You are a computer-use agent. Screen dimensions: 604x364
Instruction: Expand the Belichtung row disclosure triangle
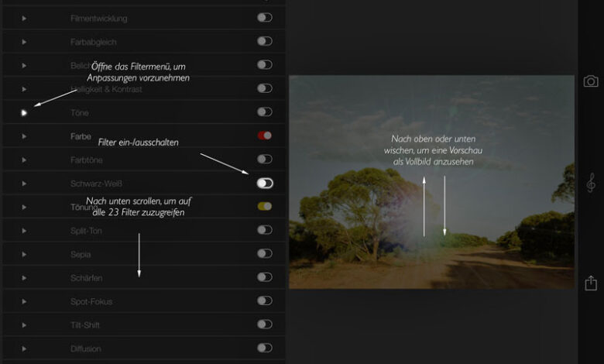[x=24, y=66]
